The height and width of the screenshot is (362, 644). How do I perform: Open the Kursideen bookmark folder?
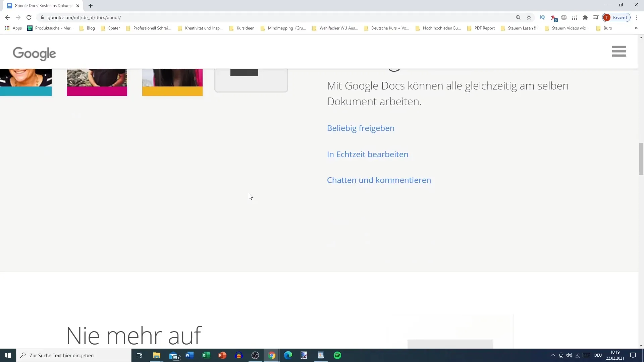241,28
